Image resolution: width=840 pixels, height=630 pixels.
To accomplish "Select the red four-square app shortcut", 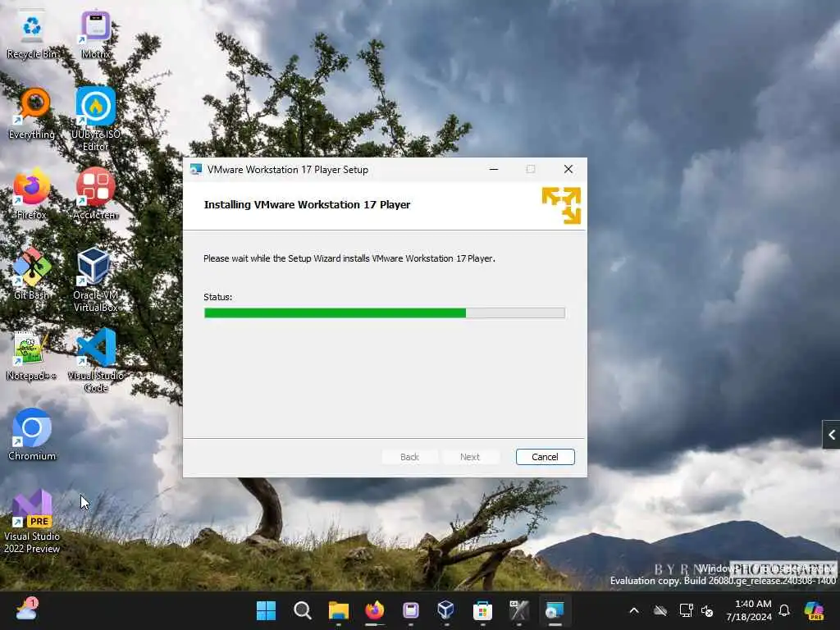I will tap(96, 194).
